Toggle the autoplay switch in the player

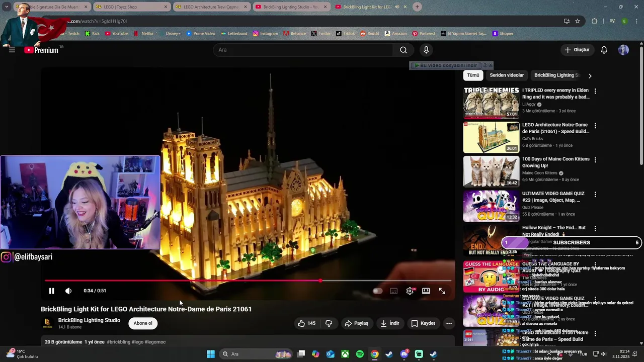pos(377,291)
